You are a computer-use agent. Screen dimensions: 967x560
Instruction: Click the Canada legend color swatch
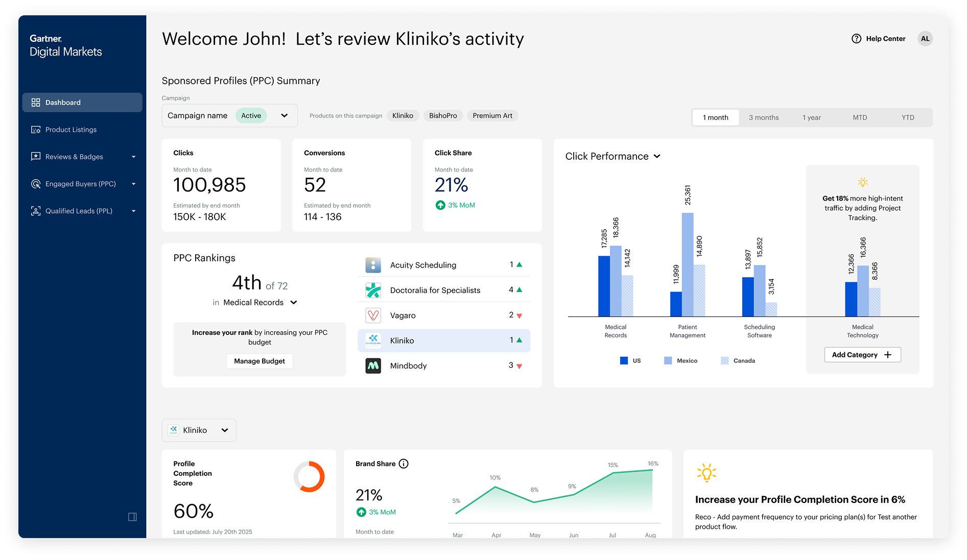[724, 360]
